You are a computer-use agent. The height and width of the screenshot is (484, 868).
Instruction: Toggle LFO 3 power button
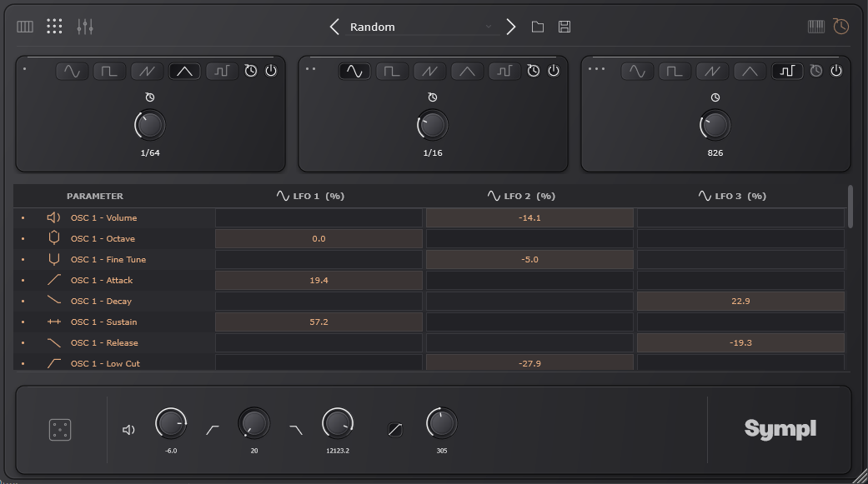tap(835, 71)
